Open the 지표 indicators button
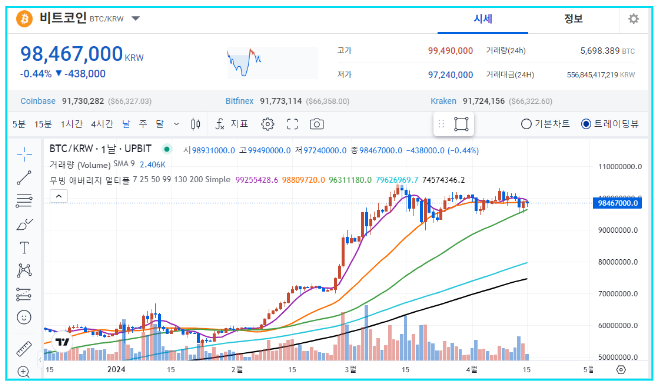 [232, 124]
